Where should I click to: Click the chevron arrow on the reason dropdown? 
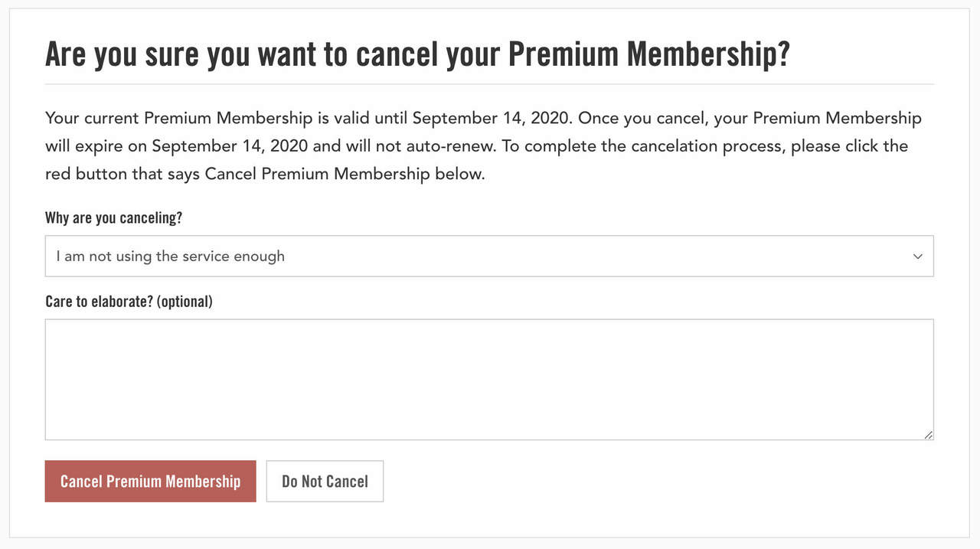[918, 257]
